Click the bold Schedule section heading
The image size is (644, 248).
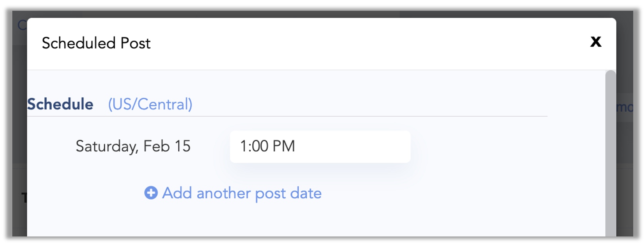60,104
